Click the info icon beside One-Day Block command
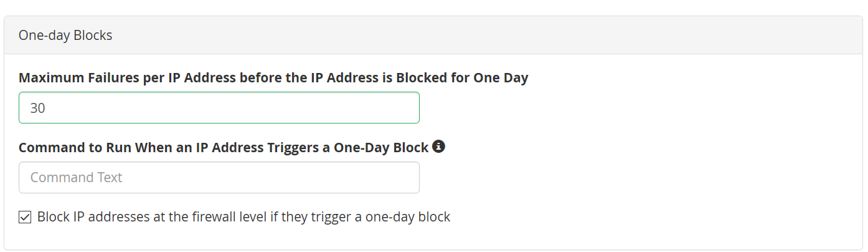868x252 pixels. coord(438,147)
